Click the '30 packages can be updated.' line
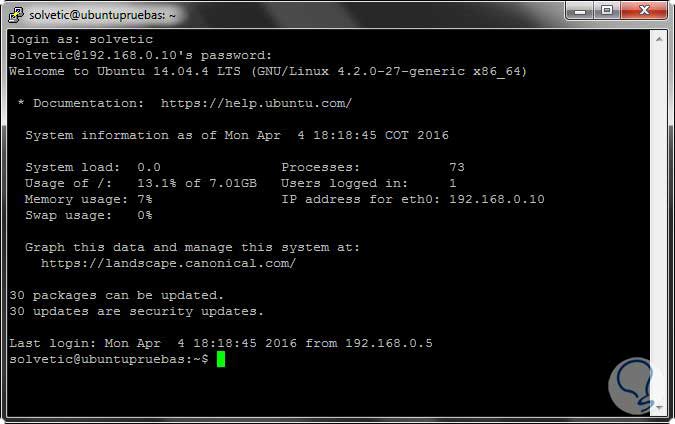This screenshot has height=424, width=675. coord(117,295)
